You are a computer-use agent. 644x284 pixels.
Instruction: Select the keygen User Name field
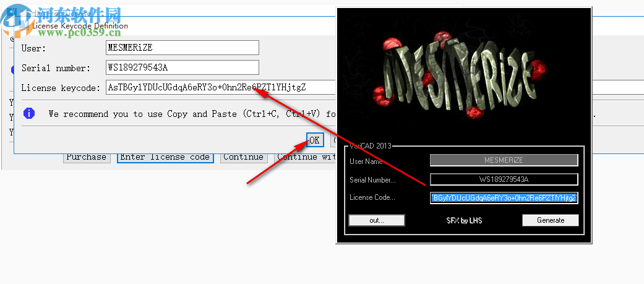pyautogui.click(x=504, y=160)
